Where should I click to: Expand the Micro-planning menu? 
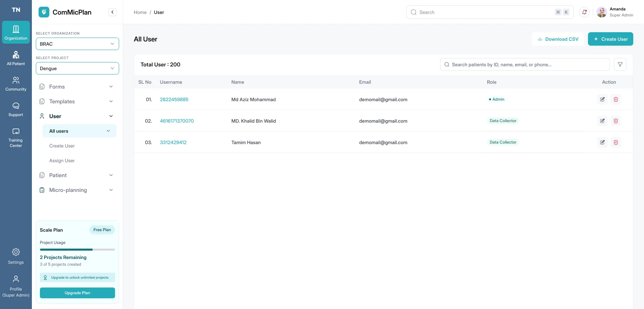[x=77, y=190]
